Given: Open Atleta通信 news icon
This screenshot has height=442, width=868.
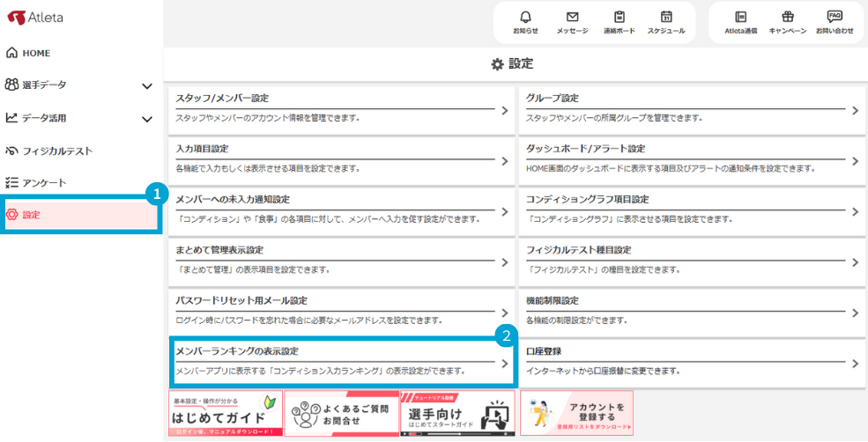Looking at the screenshot, I should 740,21.
